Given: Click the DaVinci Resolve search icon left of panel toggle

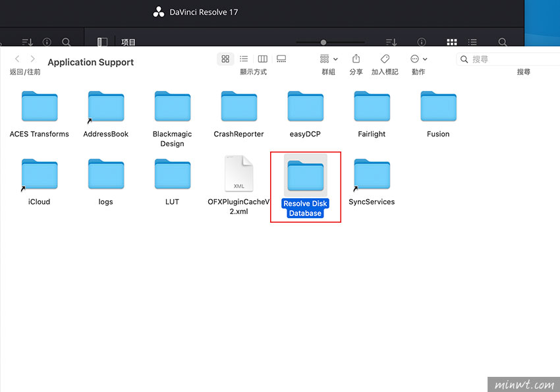Looking at the screenshot, I should point(66,42).
